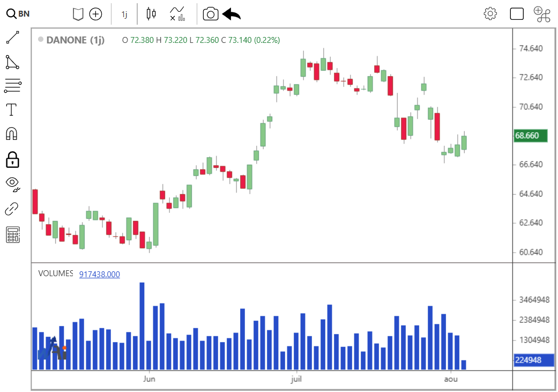Click the 2384948 volume axis label
This screenshot has width=558, height=392.
(534, 320)
